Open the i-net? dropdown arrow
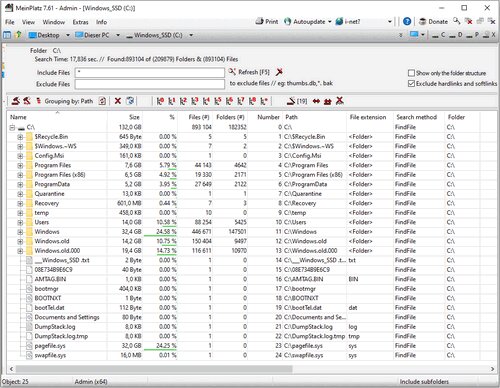Viewport: 500px width, 388px height. (390, 22)
